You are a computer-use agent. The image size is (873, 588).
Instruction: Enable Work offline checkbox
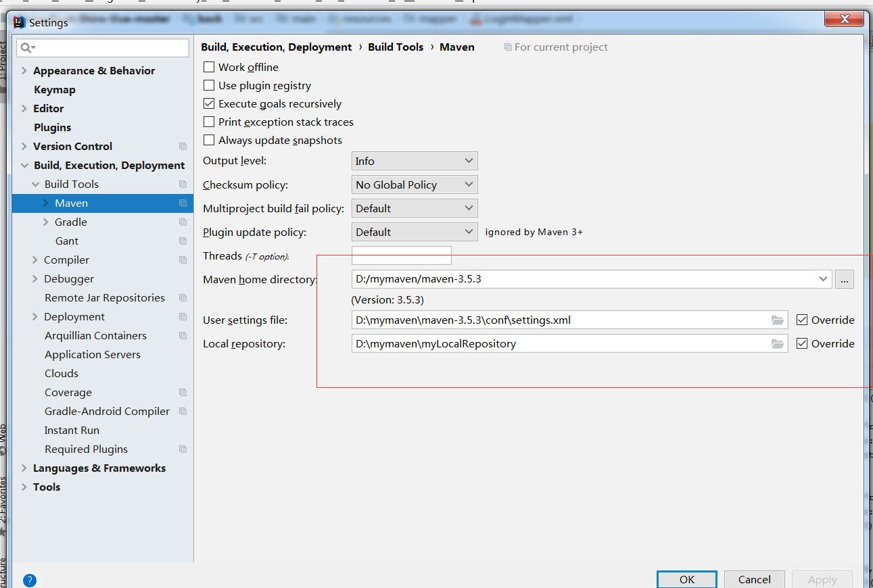pos(209,67)
